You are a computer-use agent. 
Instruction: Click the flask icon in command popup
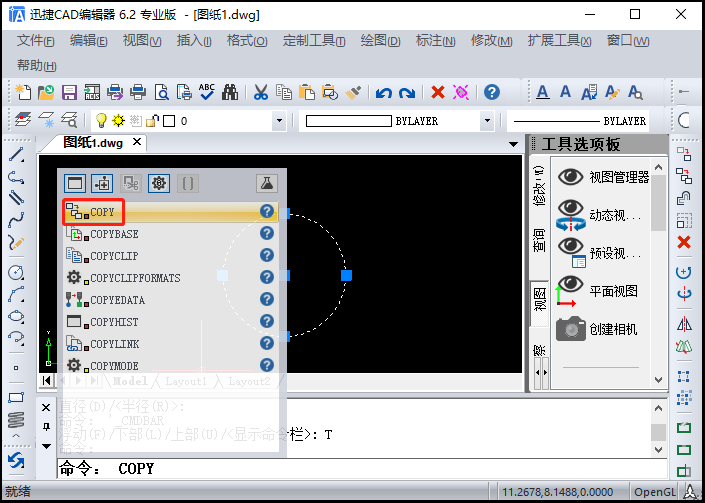[267, 183]
